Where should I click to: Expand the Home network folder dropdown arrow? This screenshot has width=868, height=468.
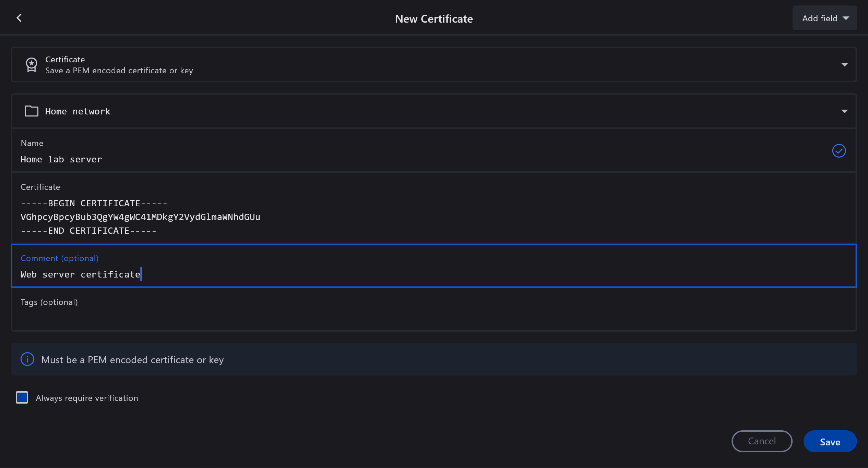844,111
